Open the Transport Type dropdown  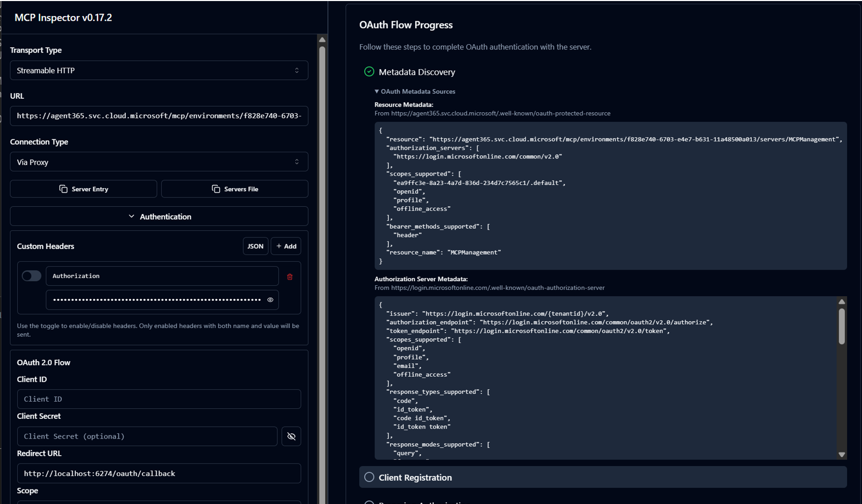point(158,71)
